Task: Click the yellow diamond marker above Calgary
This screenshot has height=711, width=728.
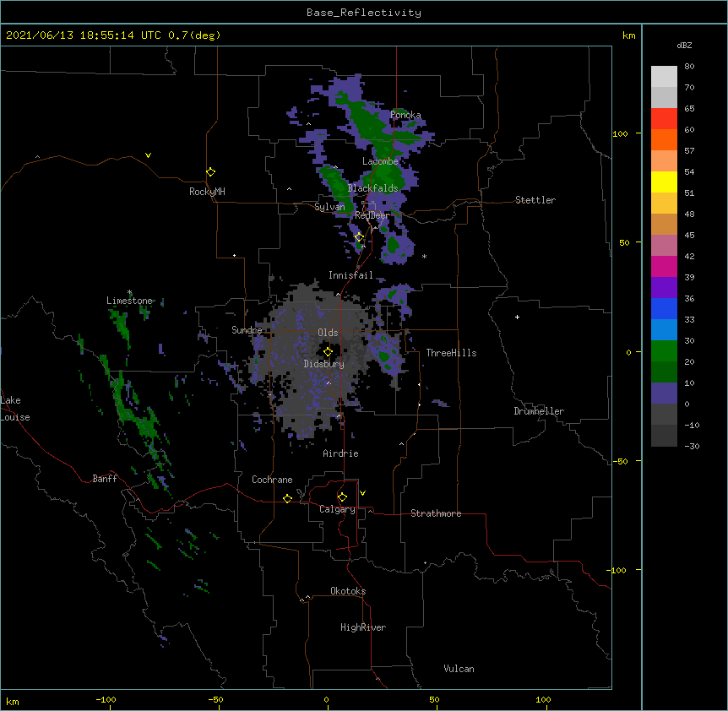Action: (342, 497)
